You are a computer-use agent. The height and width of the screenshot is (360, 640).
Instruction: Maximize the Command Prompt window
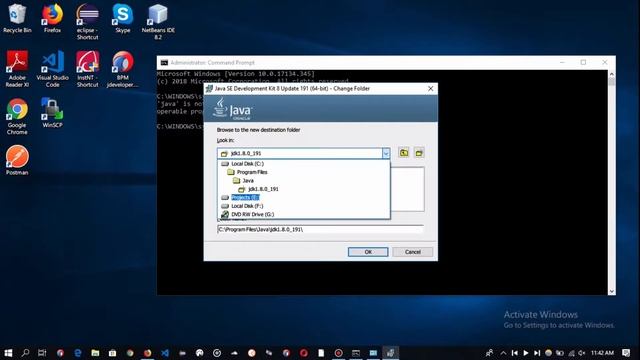(x=583, y=62)
